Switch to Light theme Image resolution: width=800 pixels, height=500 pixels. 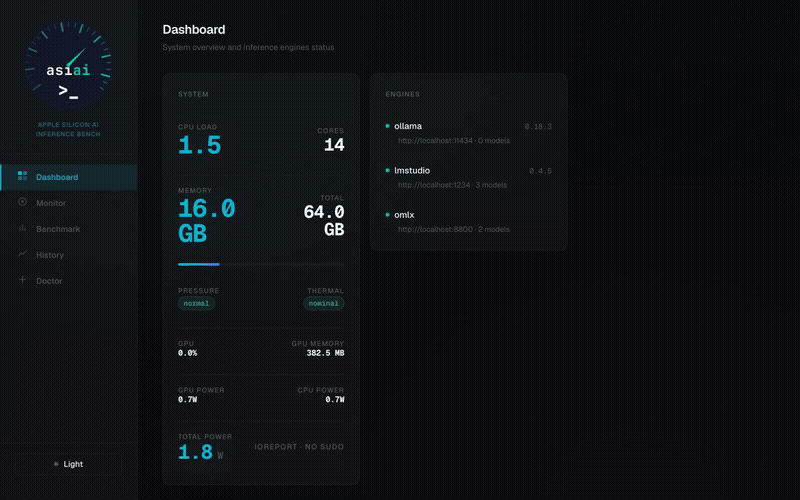pos(68,464)
